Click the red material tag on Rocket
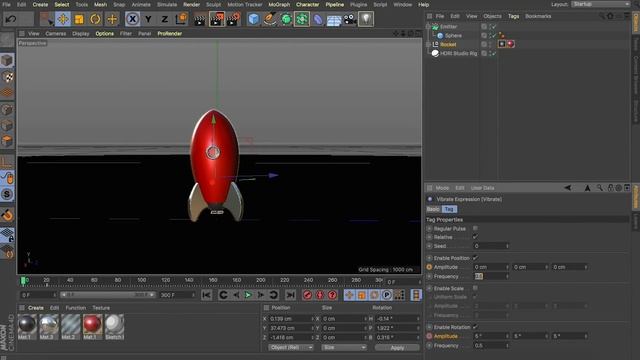Image resolution: width=640 pixels, height=360 pixels. click(511, 44)
